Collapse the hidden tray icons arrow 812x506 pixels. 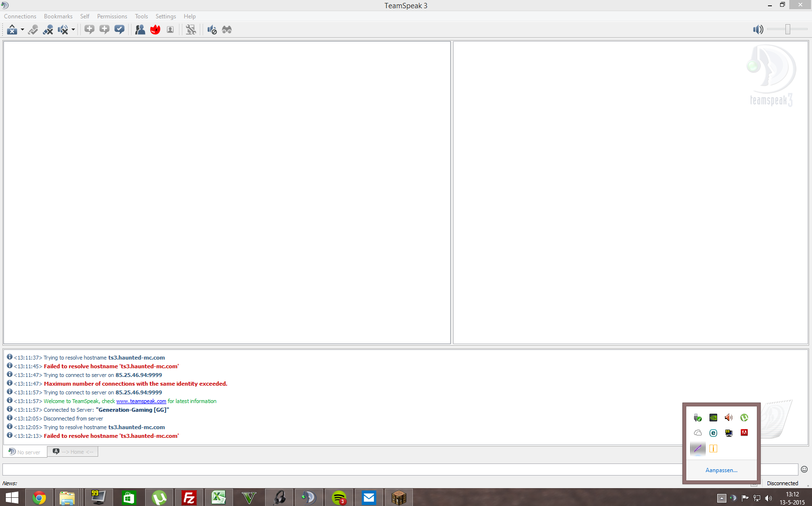[722, 498]
